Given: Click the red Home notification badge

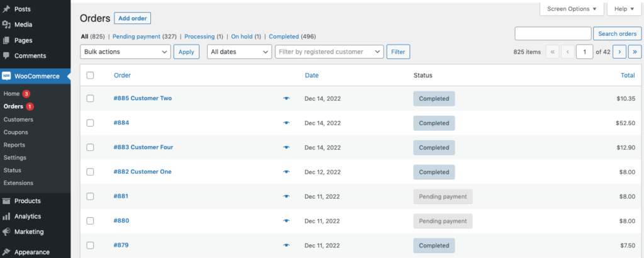Looking at the screenshot, I should (x=26, y=94).
